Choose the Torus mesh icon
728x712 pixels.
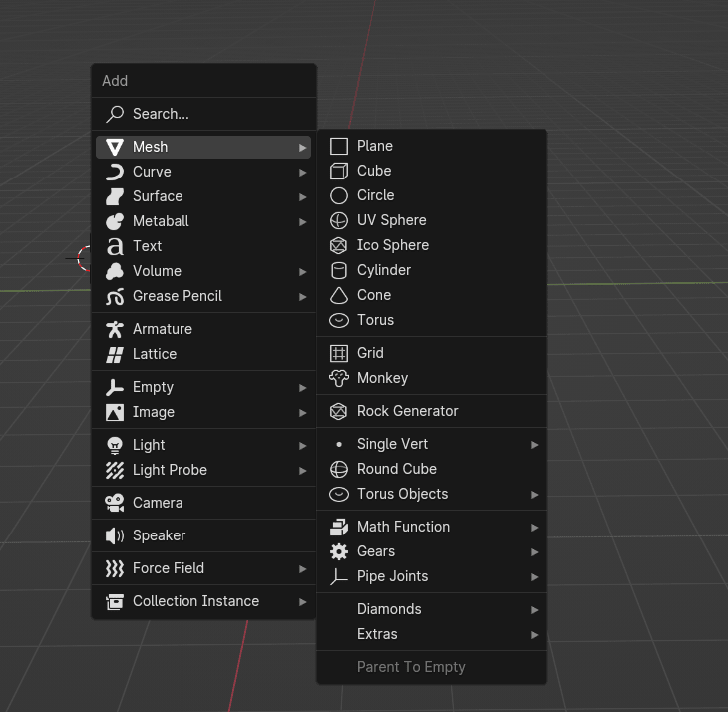pyautogui.click(x=339, y=320)
